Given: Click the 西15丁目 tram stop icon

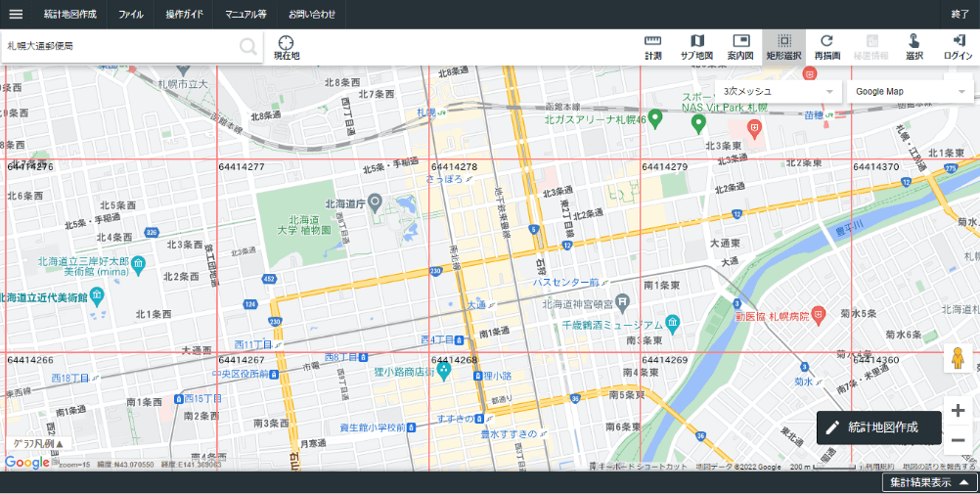Looking at the screenshot, I should [x=179, y=398].
